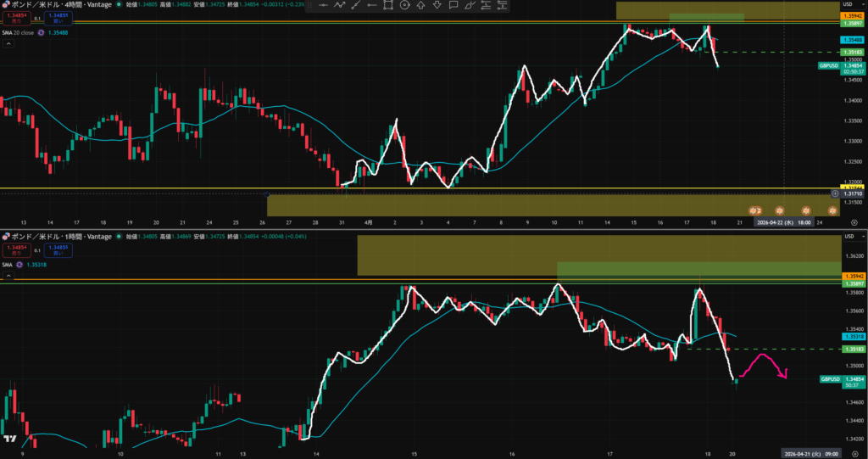Select the arrow up marker tool
Screen dimensions: 868x459
click(420, 5)
